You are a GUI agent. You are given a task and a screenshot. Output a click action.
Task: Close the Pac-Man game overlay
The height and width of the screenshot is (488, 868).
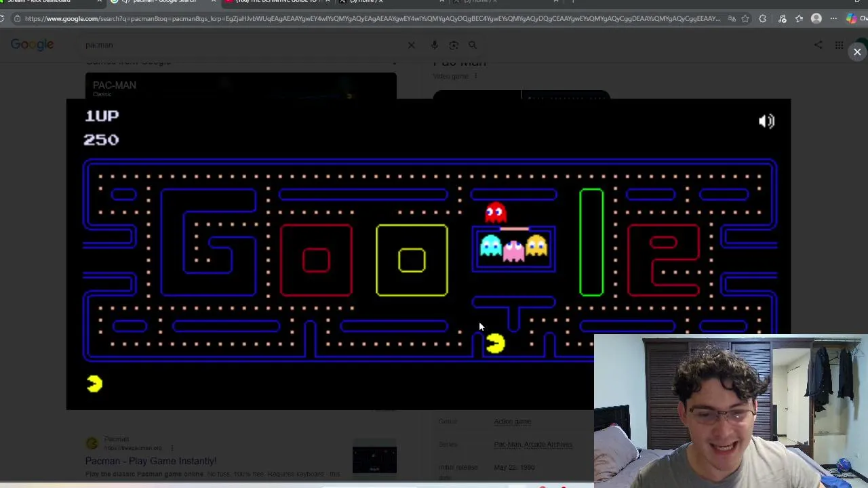[857, 52]
